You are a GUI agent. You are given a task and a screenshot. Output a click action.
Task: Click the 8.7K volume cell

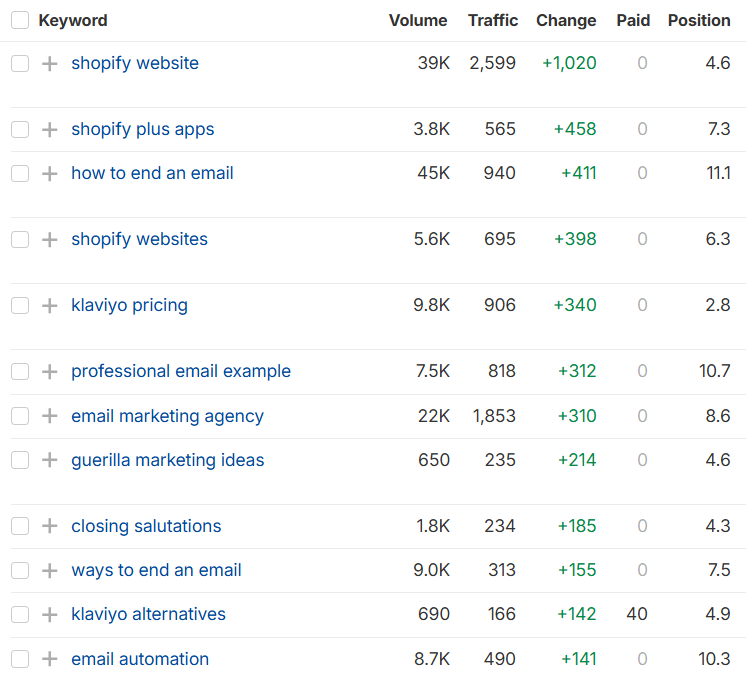[x=432, y=659]
